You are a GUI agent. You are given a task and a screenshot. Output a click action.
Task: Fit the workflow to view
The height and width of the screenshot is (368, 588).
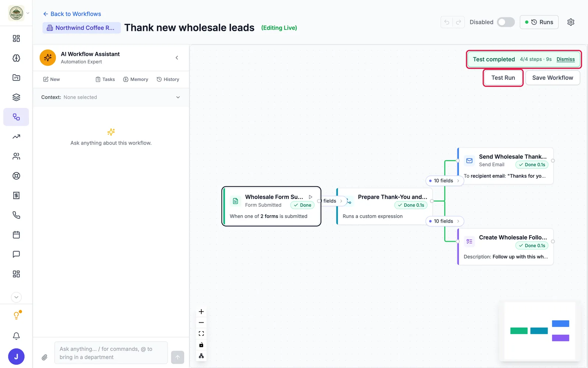point(201,334)
